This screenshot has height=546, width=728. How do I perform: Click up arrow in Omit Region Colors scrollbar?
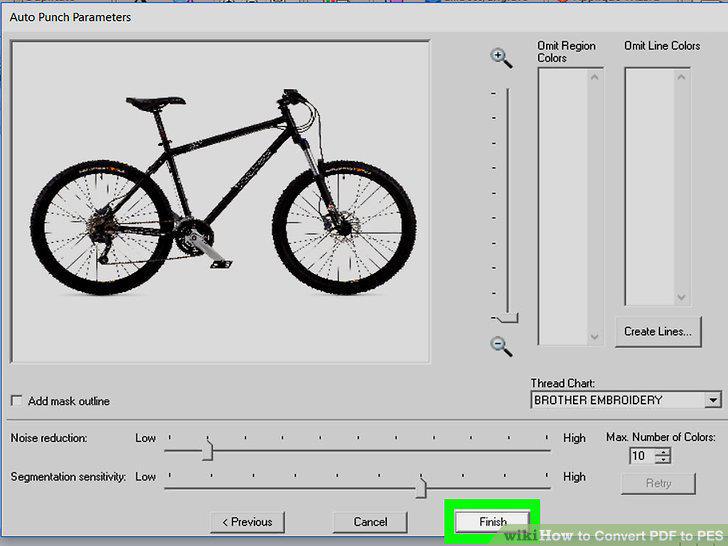point(594,78)
